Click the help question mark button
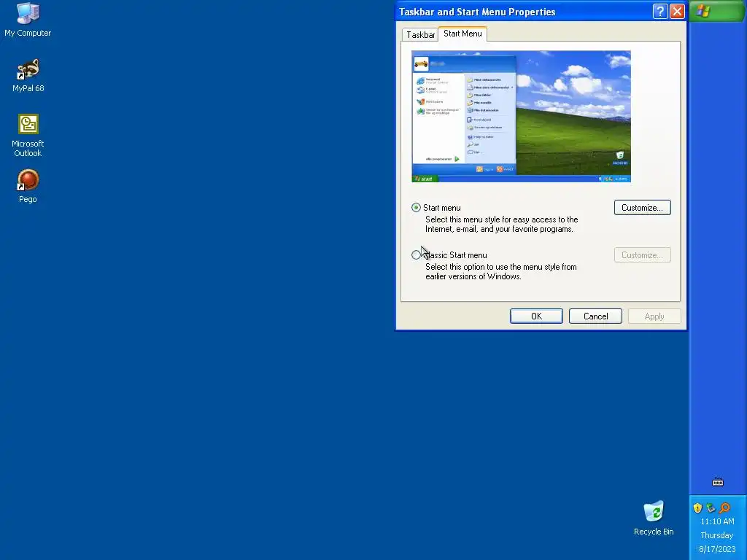Image resolution: width=747 pixels, height=560 pixels. point(659,12)
